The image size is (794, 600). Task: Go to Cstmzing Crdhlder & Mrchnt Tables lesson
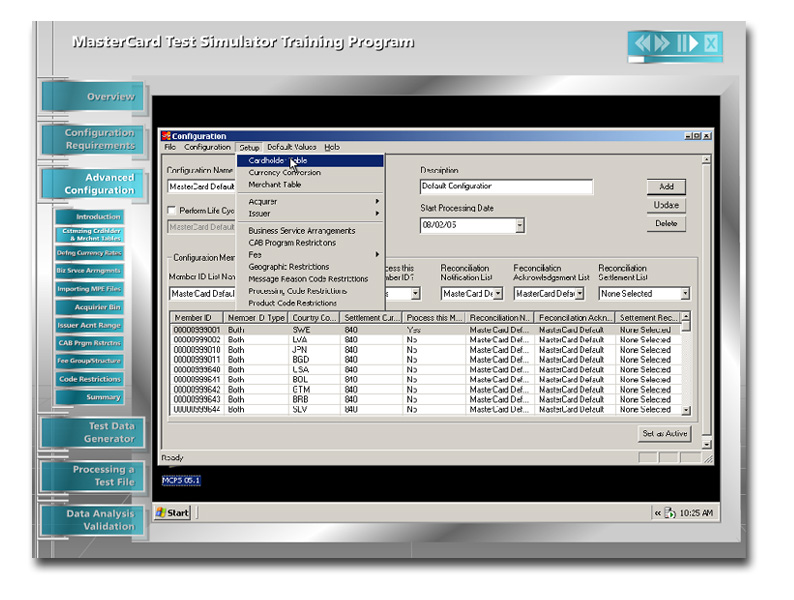coord(90,234)
